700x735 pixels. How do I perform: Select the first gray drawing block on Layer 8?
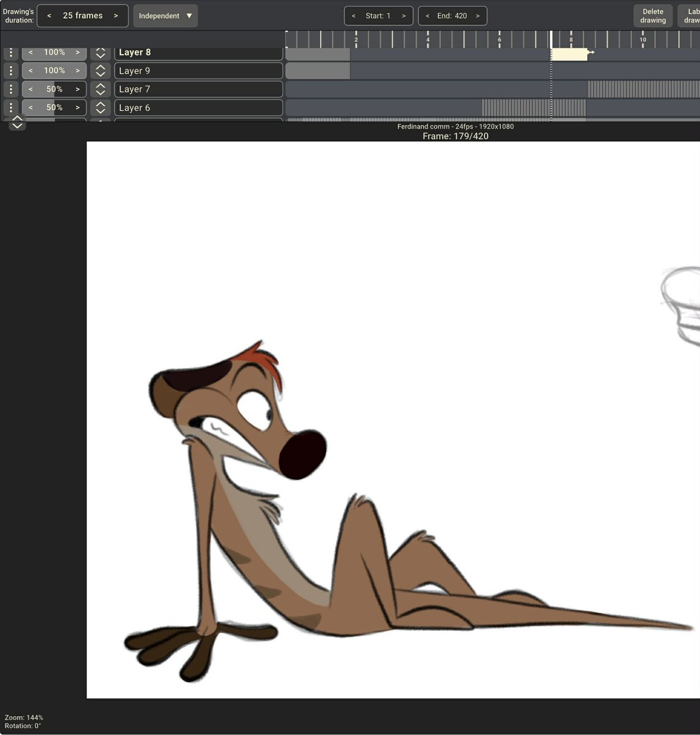pyautogui.click(x=318, y=54)
